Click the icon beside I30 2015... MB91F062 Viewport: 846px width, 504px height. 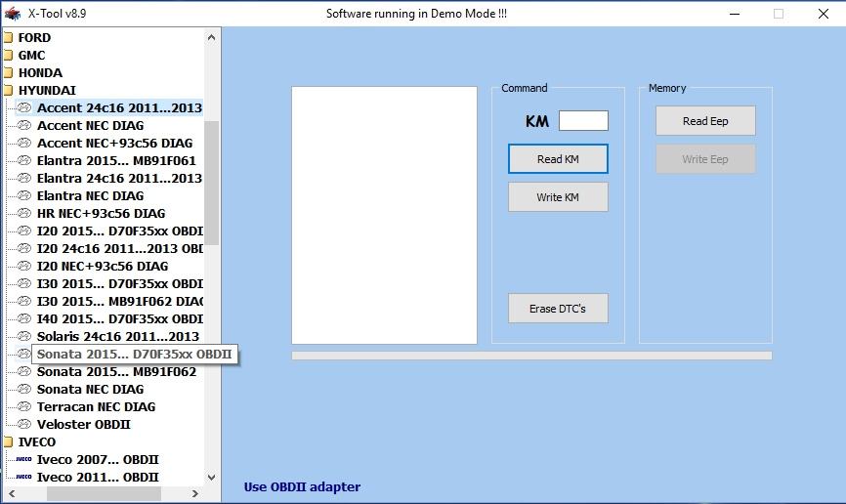[x=24, y=301]
